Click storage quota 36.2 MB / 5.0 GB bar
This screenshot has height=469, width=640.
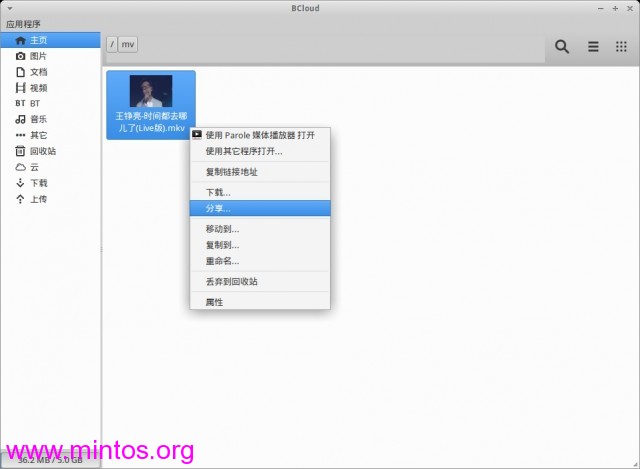point(50,460)
